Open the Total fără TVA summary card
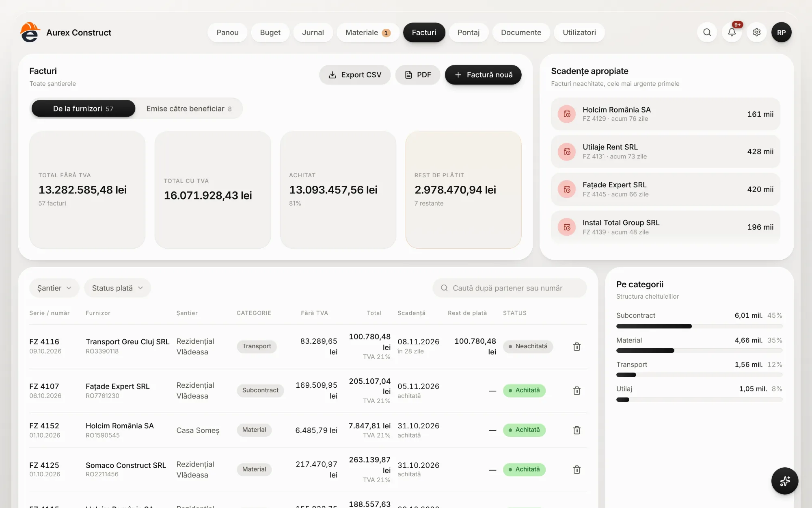The image size is (812, 508). [x=87, y=189]
